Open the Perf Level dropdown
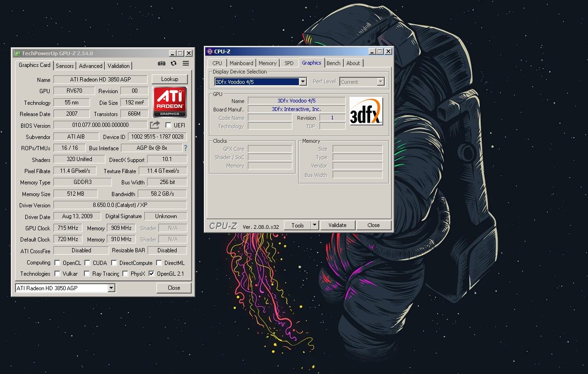 pos(380,82)
